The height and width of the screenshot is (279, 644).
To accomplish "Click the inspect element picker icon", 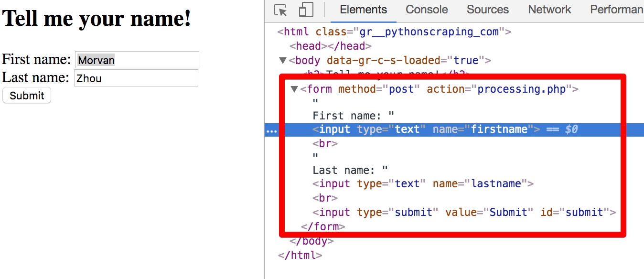I will 280,10.
